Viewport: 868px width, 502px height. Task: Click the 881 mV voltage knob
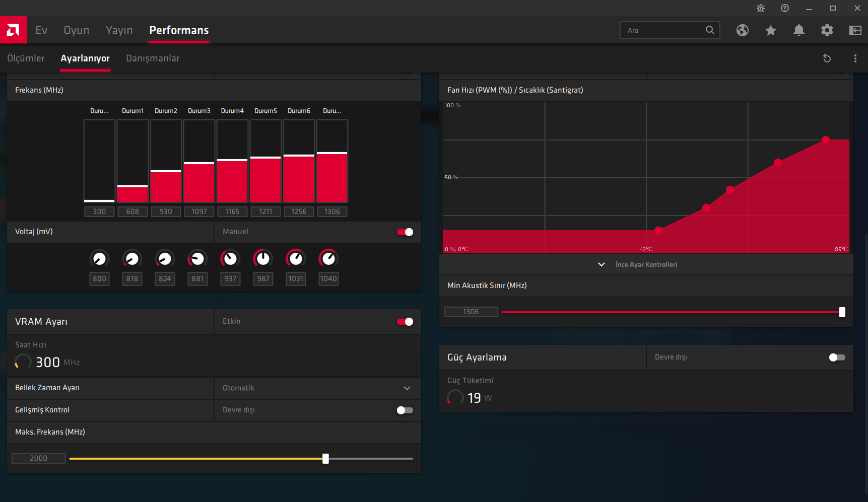tap(197, 259)
